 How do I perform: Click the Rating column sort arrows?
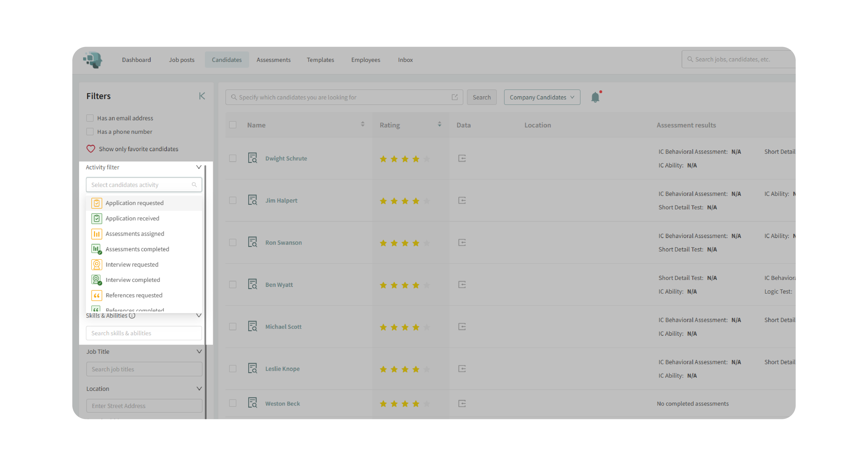pos(439,124)
